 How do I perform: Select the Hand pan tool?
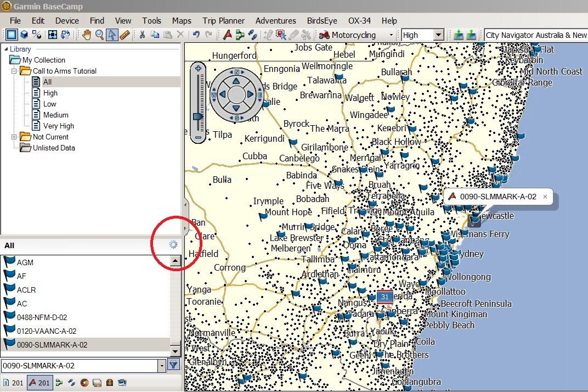pyautogui.click(x=86, y=35)
